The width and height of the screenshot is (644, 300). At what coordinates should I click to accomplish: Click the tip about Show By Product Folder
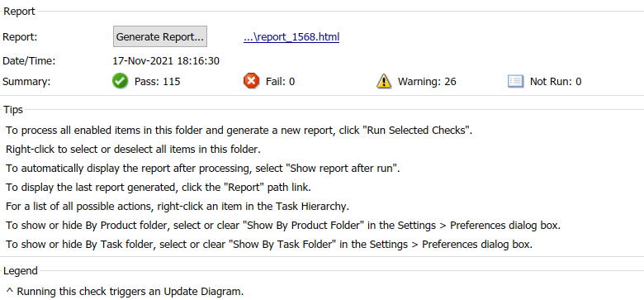click(x=283, y=226)
